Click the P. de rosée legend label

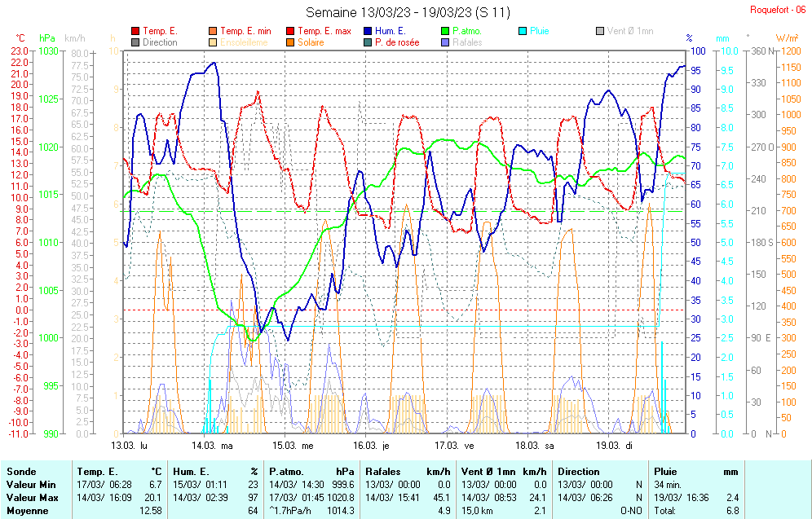point(397,43)
